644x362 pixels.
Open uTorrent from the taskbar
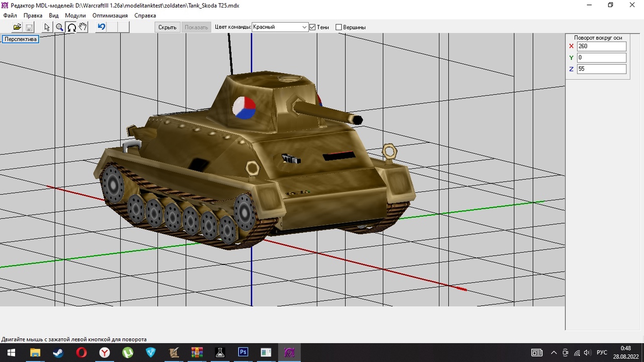128,352
